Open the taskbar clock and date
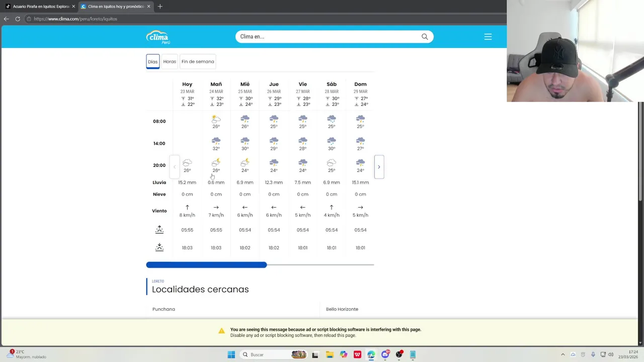Viewport: 644px width, 362px height. (629, 354)
